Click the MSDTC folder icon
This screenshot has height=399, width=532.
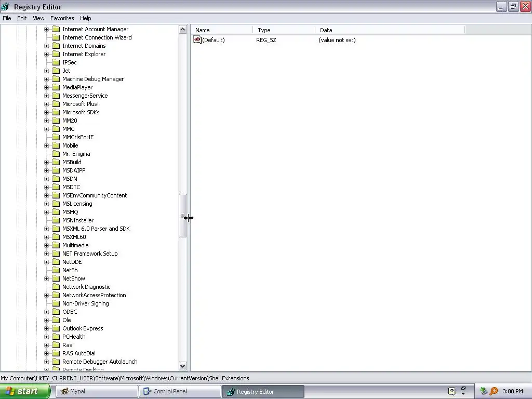56,187
